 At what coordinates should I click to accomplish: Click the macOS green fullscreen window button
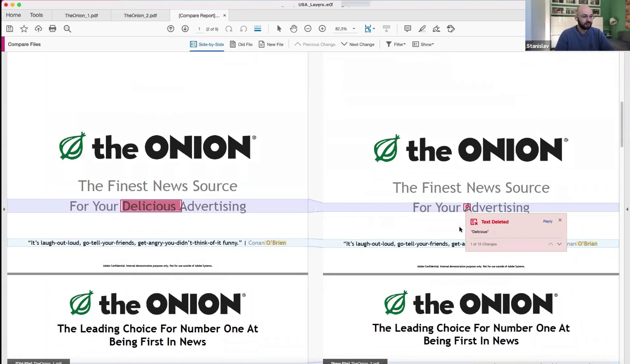tap(19, 5)
